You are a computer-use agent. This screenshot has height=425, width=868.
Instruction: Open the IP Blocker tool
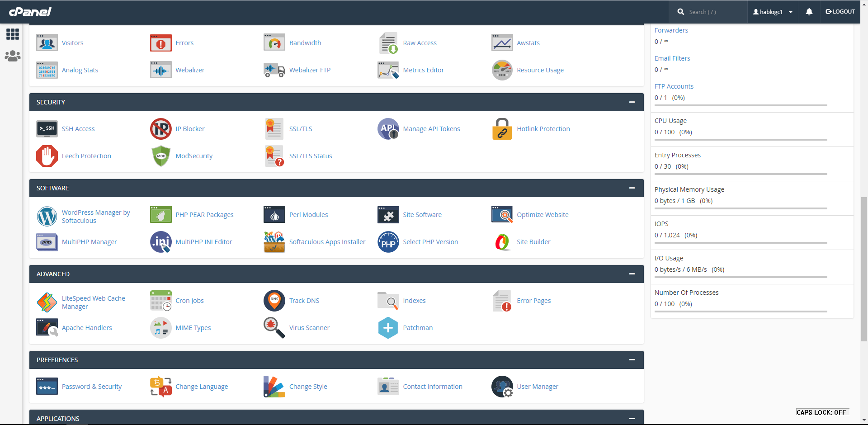point(190,128)
